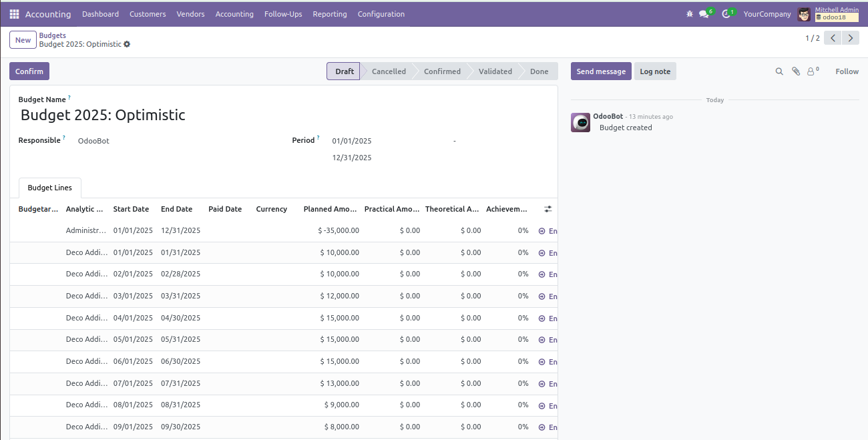868x440 pixels.
Task: Click the gear icon beside budget title
Action: (127, 44)
